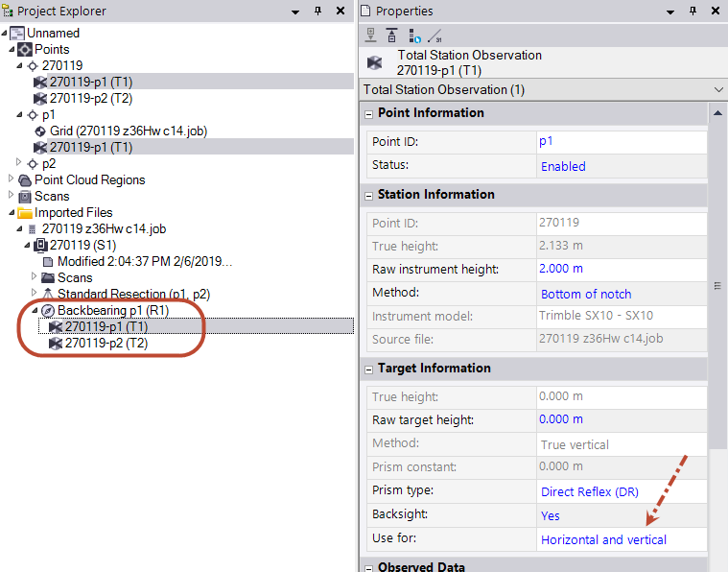The image size is (728, 572).
Task: Click the Properties scrollbar up arrow
Action: [717, 112]
